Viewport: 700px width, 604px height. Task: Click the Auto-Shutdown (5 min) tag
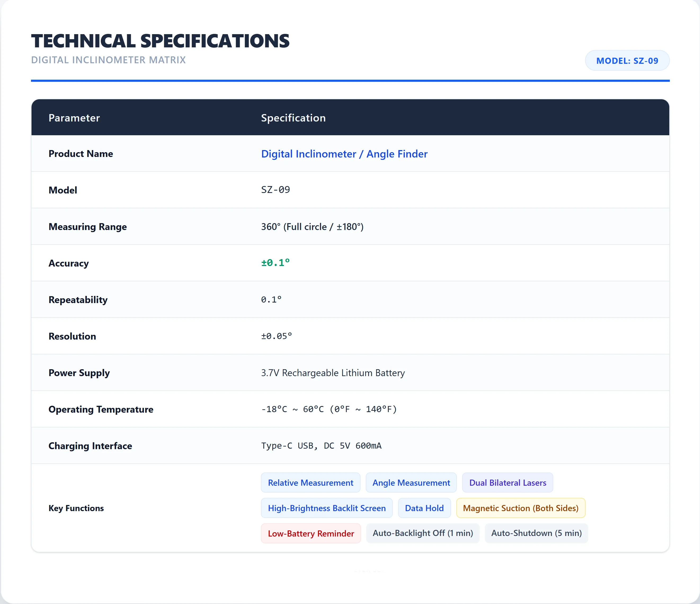point(536,533)
